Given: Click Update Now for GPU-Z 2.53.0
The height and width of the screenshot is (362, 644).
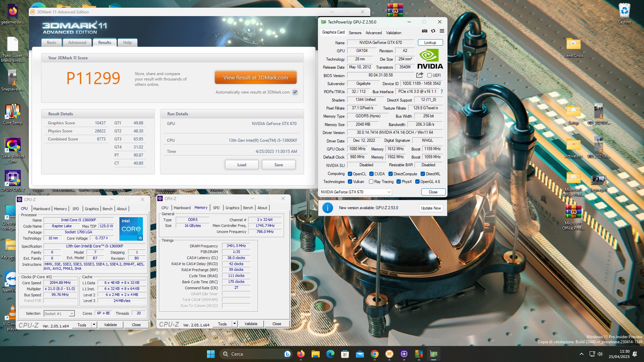Looking at the screenshot, I should (431, 208).
